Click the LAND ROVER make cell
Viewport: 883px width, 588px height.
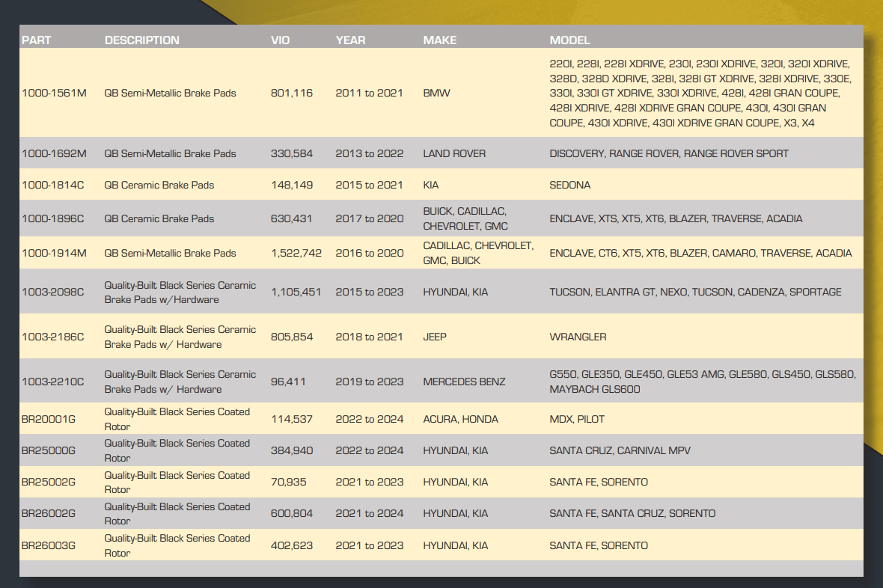coord(454,153)
